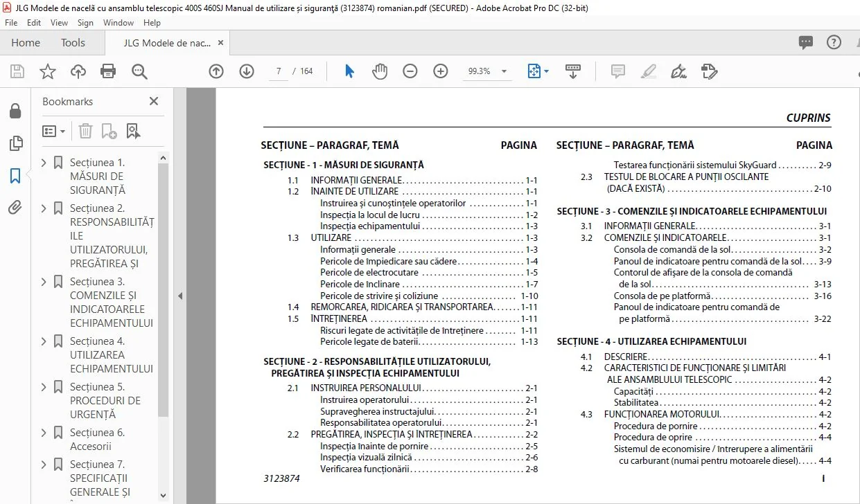Screen dimensions: 860x504
Task: Select Secțiunea 5. PROCEDURI DE URGENȚĂ bookmark
Action: pyautogui.click(x=105, y=401)
